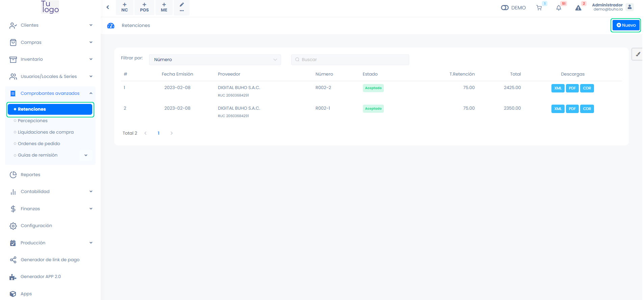Click the Nuevo button
644x300 pixels.
click(x=626, y=25)
